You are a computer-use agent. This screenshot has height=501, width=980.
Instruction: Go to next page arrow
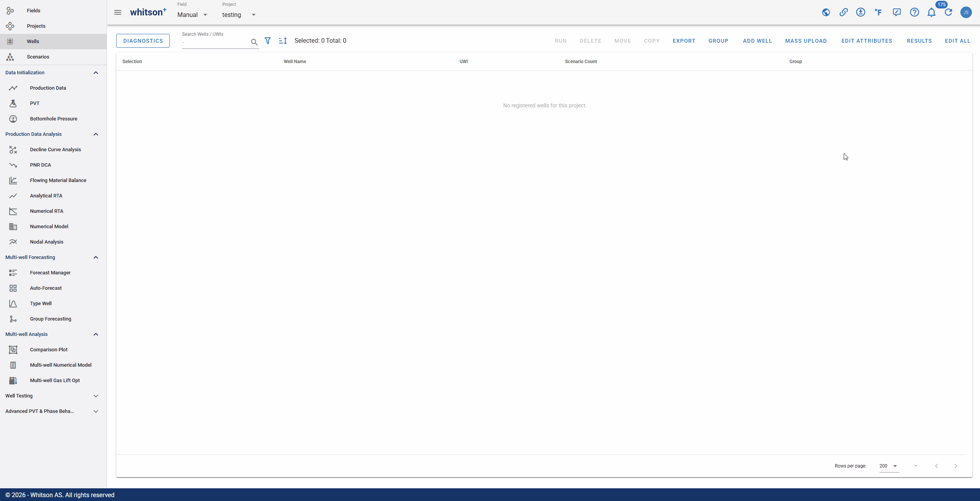[955, 466]
